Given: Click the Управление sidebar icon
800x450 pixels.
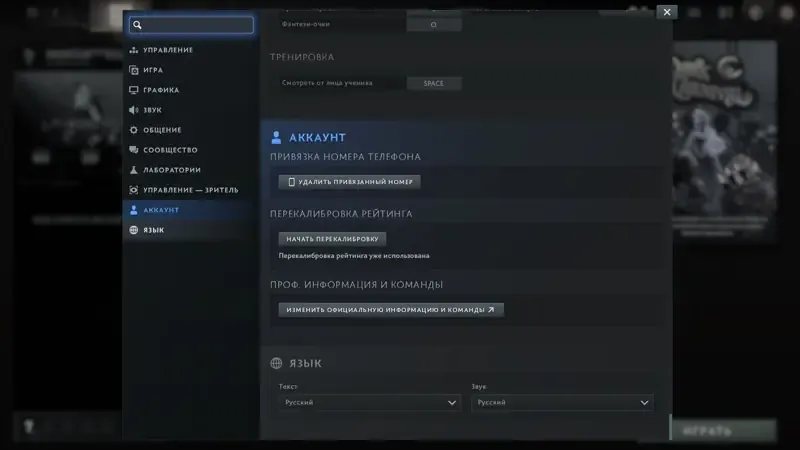Looking at the screenshot, I should click(134, 50).
